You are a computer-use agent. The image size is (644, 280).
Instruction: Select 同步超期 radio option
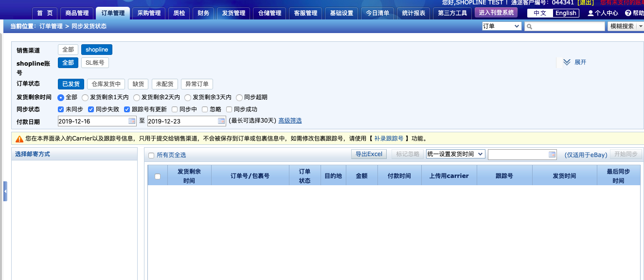click(x=239, y=97)
